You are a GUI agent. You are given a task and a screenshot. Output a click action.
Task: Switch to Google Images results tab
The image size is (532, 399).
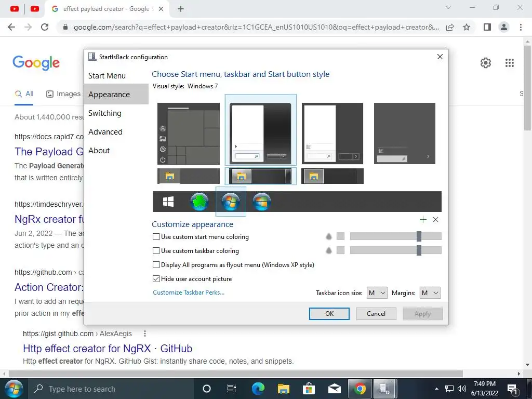tap(63, 94)
